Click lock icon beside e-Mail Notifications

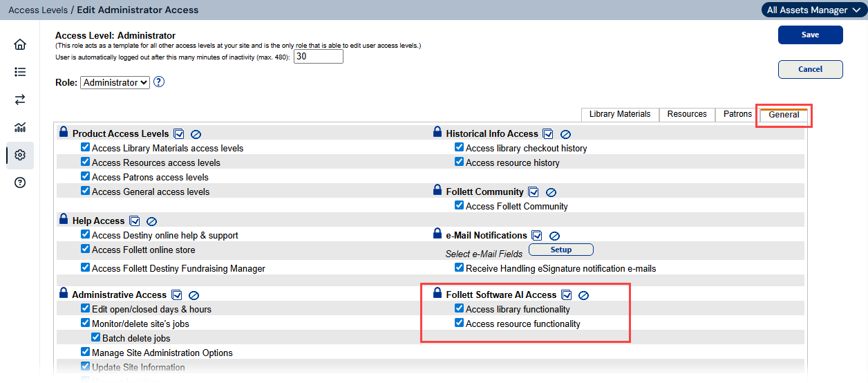click(437, 234)
